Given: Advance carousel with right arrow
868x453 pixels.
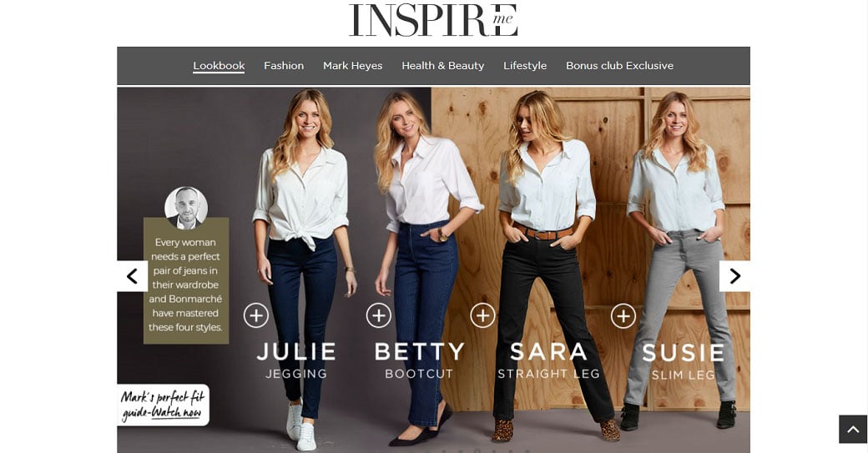Looking at the screenshot, I should tap(734, 276).
